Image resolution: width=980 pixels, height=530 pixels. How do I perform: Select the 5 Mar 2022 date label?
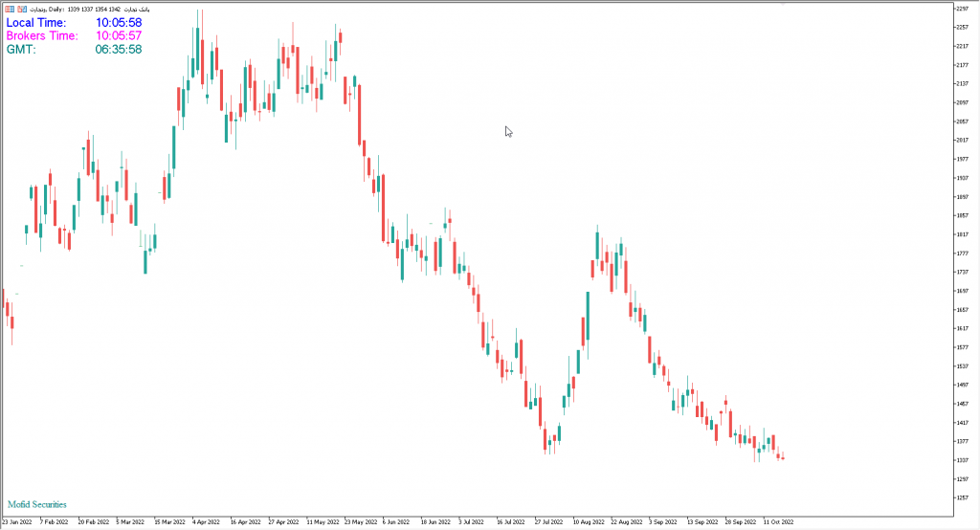pos(130,522)
